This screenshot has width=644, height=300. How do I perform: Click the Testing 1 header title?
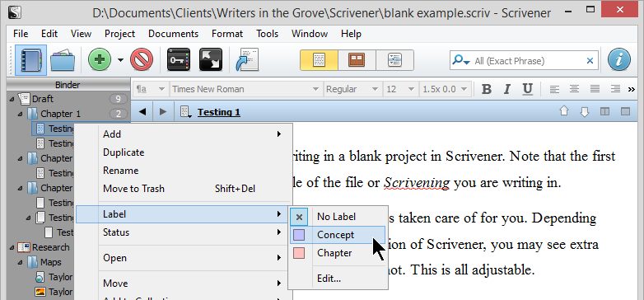[x=219, y=112]
